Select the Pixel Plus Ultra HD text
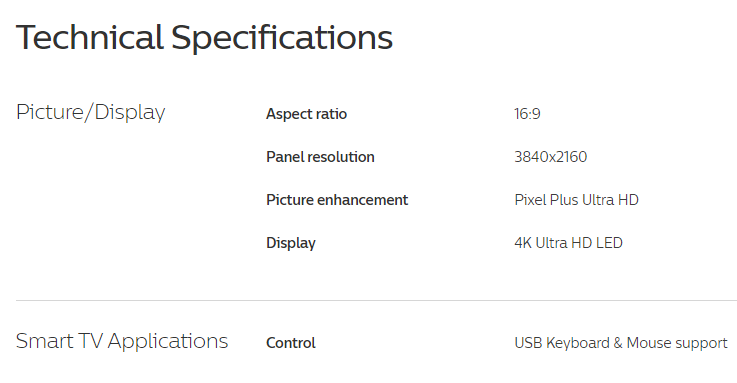Image resolution: width=737 pixels, height=383 pixels. (x=576, y=200)
